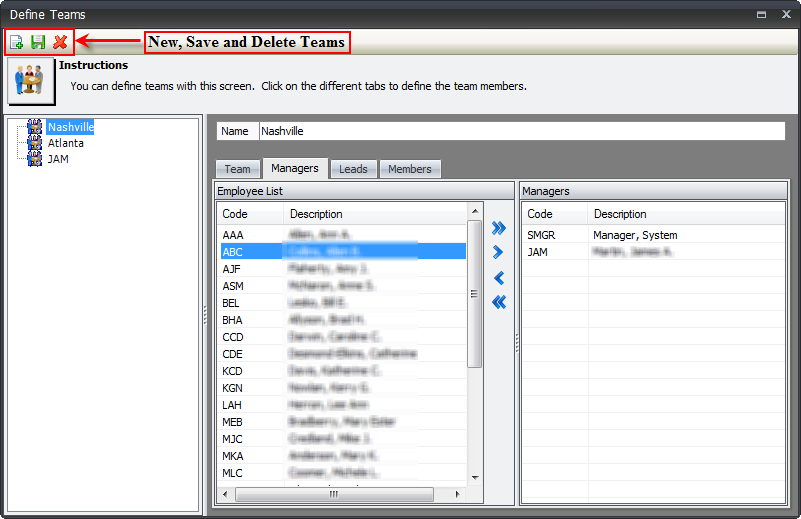801x519 pixels.
Task: Click the single right arrow to add employee
Action: [499, 252]
